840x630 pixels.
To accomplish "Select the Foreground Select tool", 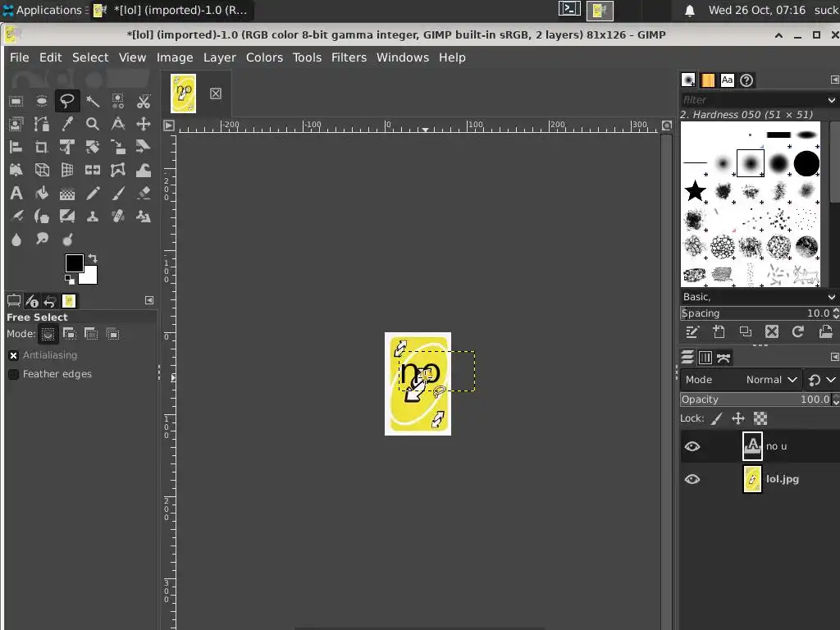I will click(x=16, y=125).
